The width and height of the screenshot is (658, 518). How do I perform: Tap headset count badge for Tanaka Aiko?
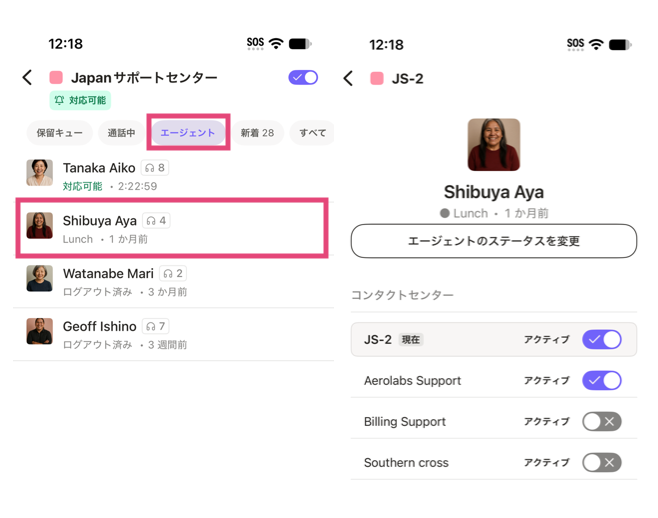pyautogui.click(x=154, y=168)
